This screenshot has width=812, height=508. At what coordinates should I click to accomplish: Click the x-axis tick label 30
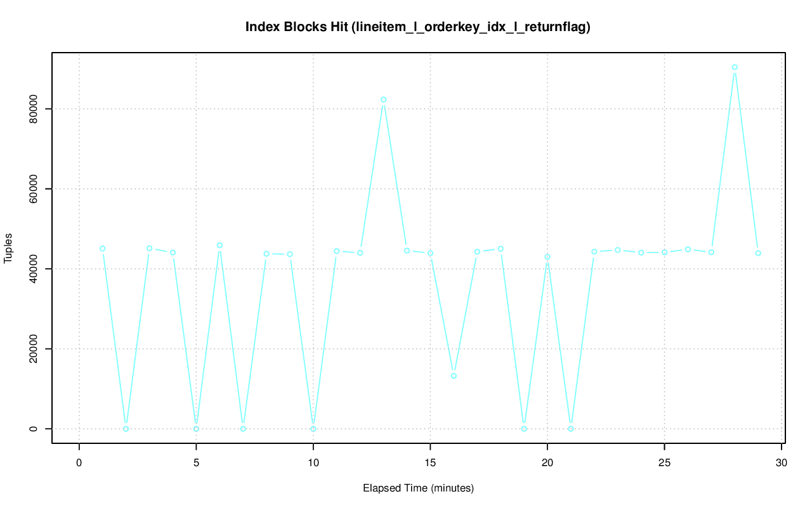782,464
